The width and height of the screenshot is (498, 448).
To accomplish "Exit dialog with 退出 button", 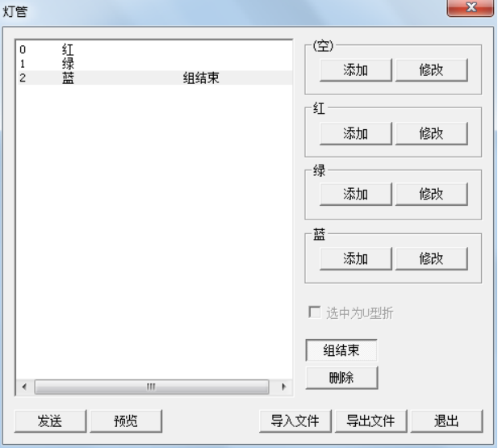I will [x=446, y=421].
